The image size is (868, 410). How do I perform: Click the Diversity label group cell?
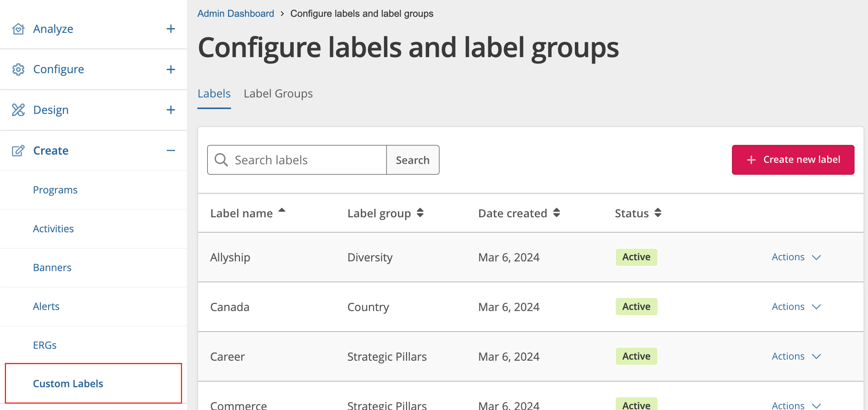(x=370, y=257)
